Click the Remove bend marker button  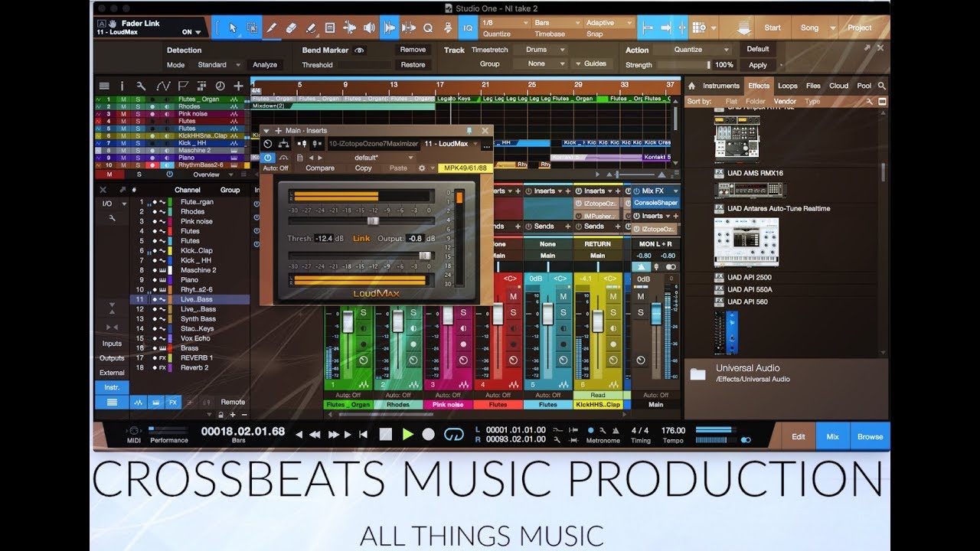point(413,50)
